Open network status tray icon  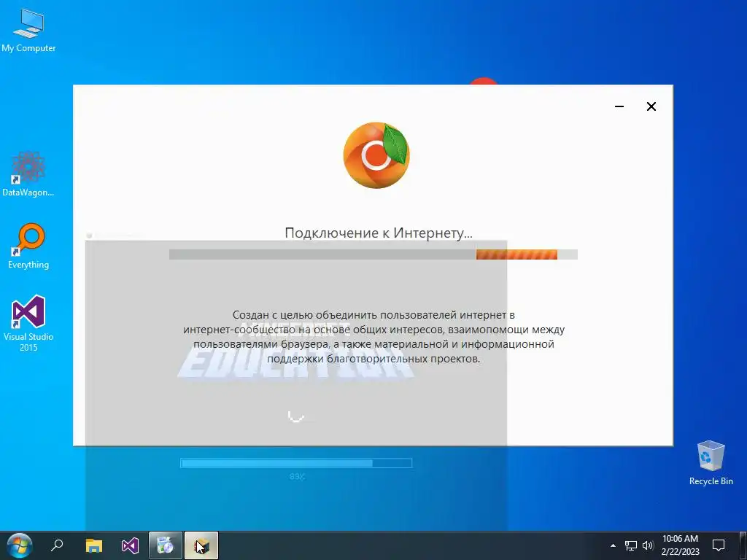pos(631,545)
